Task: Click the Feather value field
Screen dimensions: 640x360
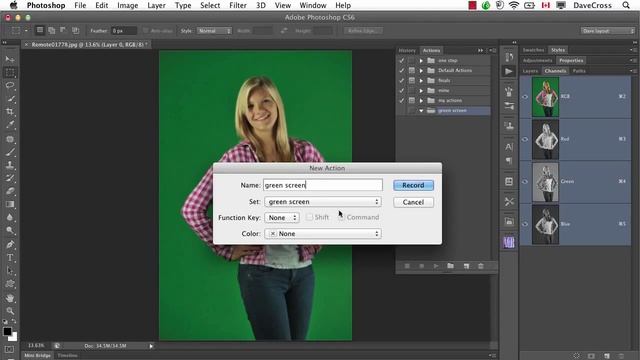Action: tap(124, 31)
